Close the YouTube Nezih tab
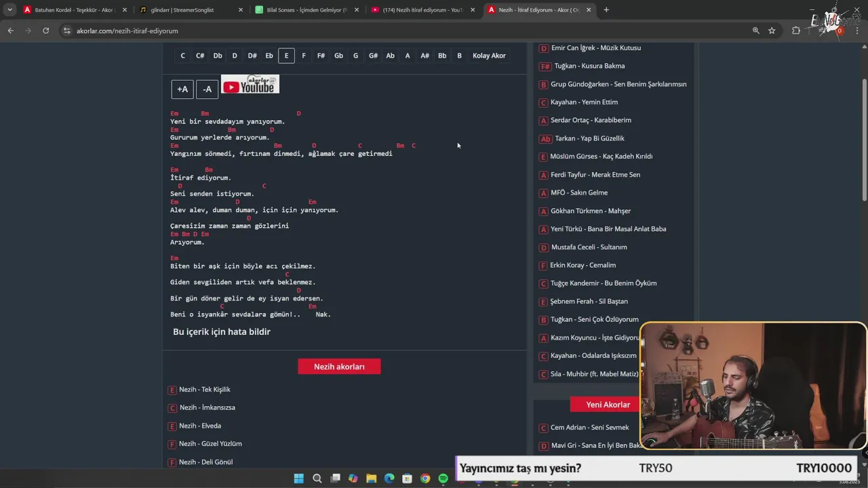 coord(473,10)
